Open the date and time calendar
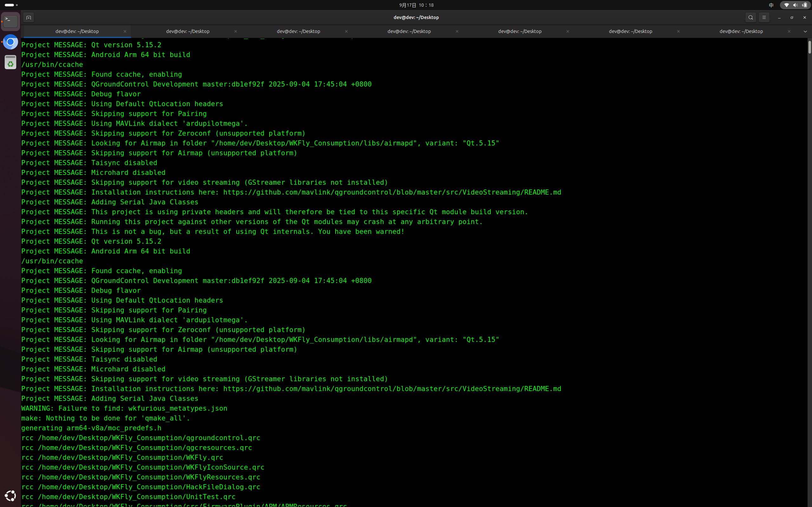Viewport: 812px width, 507px height. coord(416,5)
